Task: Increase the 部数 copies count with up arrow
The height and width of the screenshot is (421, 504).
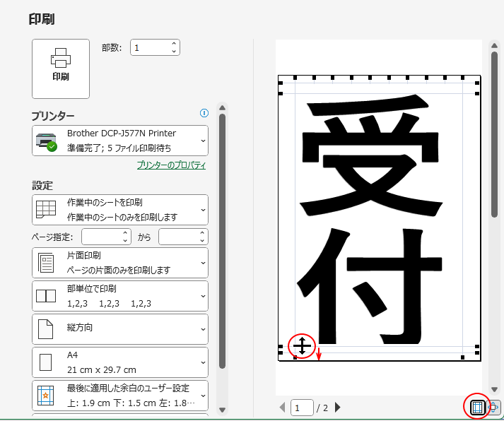Action: point(174,43)
